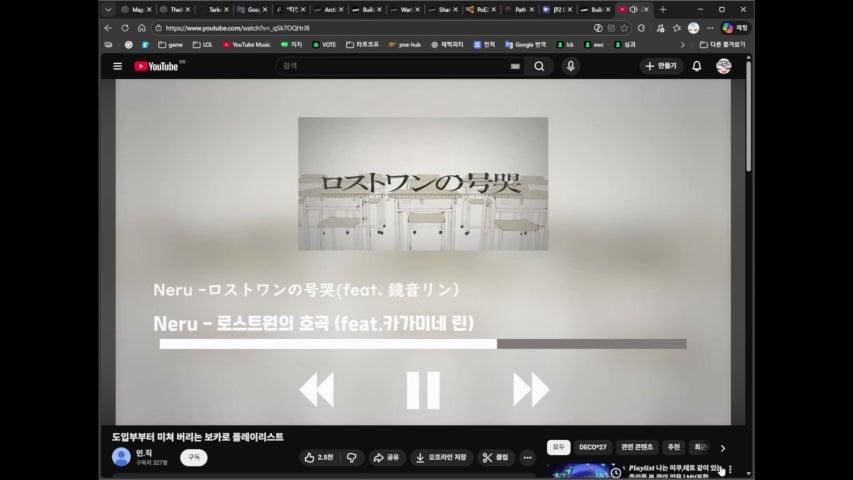Viewport: 853px width, 480px height.
Task: Switch to the PoE browser tab
Action: 480,10
